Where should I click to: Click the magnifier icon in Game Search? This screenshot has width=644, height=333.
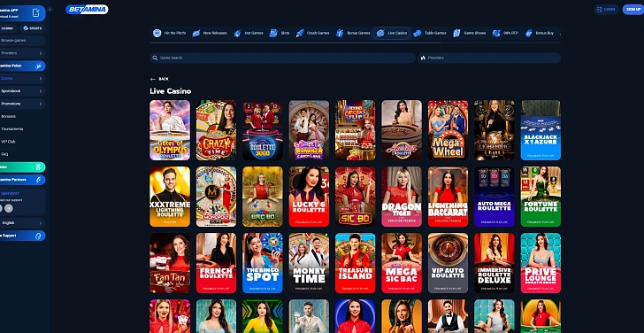tap(155, 58)
